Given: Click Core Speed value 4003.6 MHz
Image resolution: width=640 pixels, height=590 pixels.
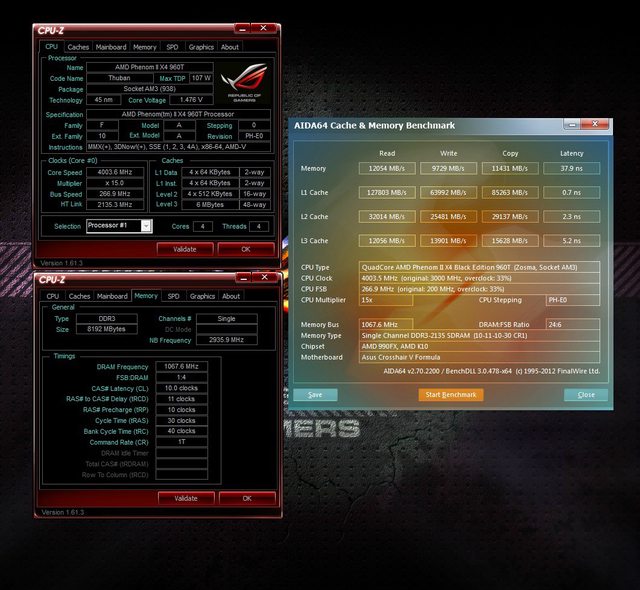Looking at the screenshot, I should 115,172.
